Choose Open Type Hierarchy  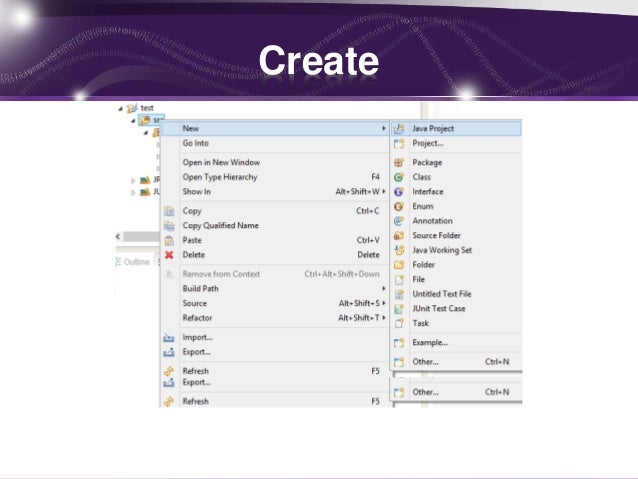pos(275,177)
